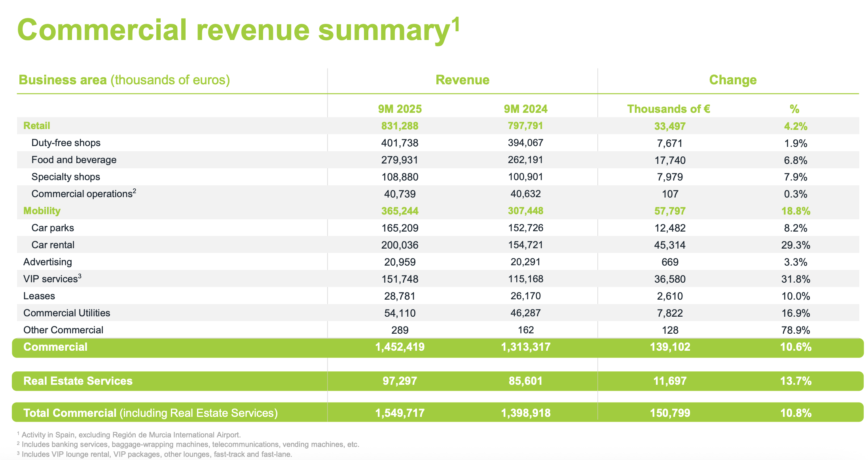Click the Car rental 9M 2025 value
The image size is (868, 460).
click(x=400, y=245)
